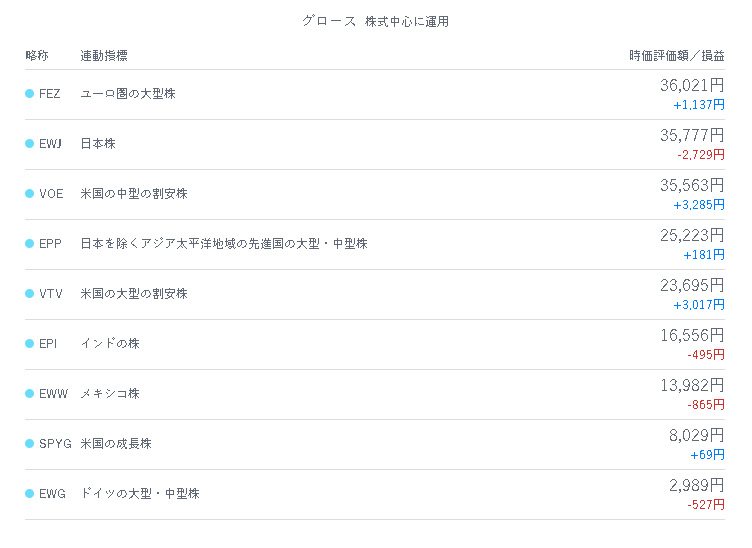The height and width of the screenshot is (548, 752).
Task: Click the 連動指標 column header
Action: click(104, 56)
